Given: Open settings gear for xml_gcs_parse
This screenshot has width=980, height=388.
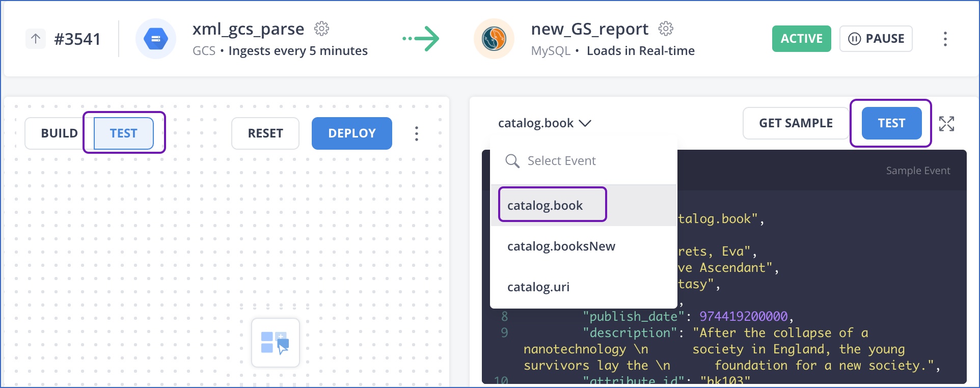Looking at the screenshot, I should (x=321, y=29).
